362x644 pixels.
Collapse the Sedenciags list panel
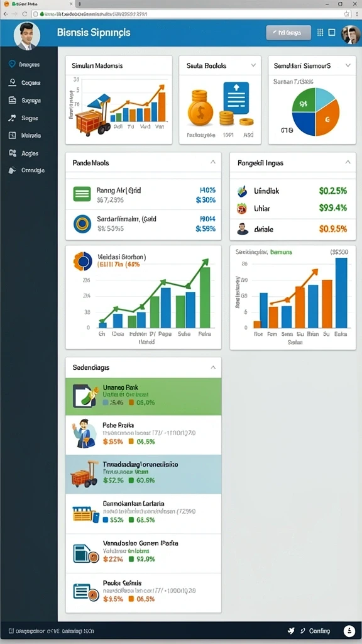coord(213,367)
